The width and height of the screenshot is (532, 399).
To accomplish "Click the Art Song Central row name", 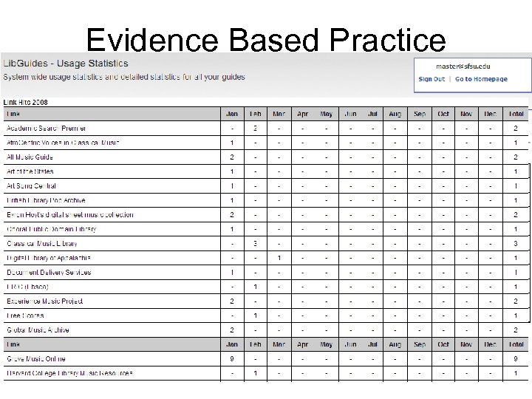I will 31,186.
